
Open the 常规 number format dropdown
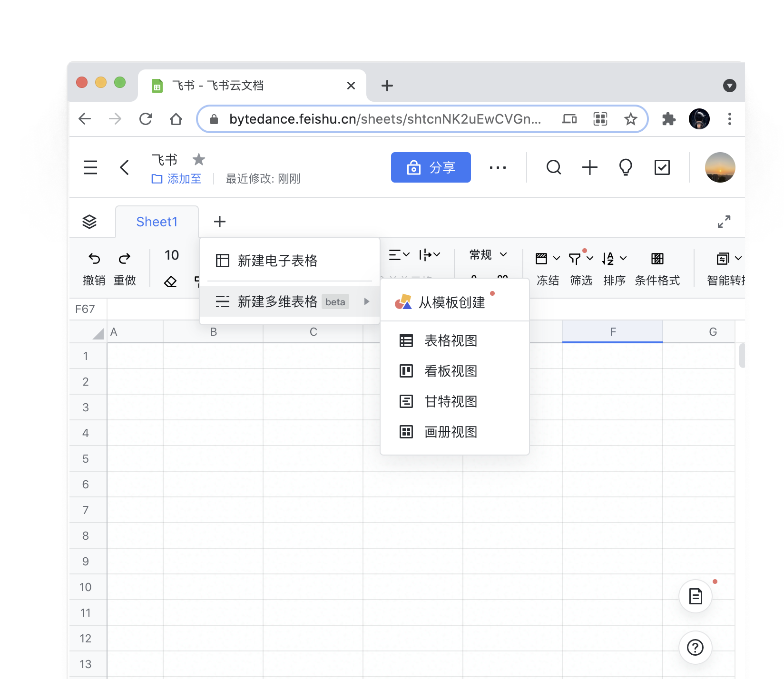pos(488,255)
